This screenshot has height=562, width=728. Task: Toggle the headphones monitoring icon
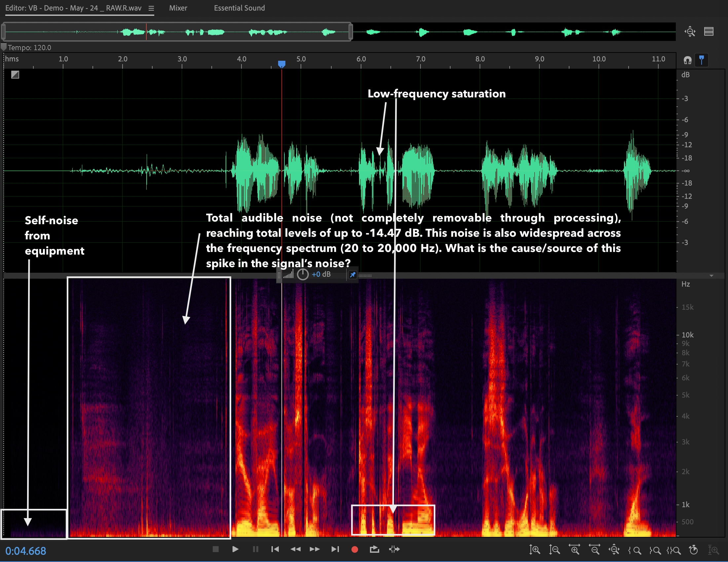687,60
